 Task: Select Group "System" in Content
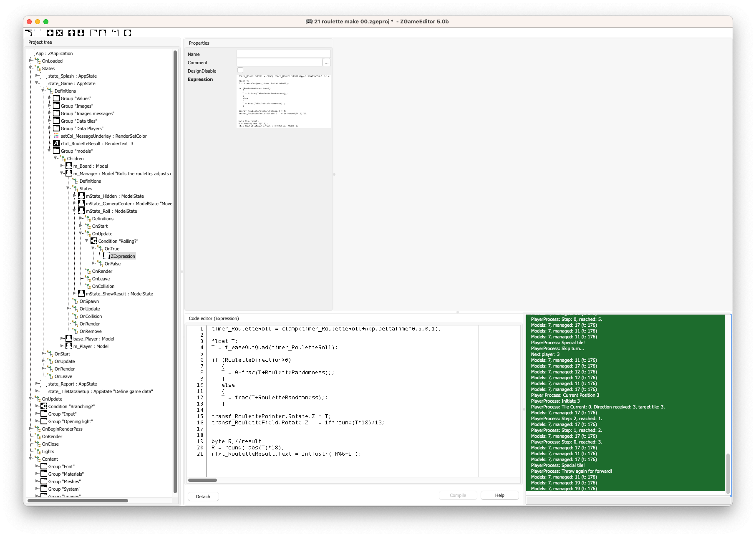click(64, 489)
